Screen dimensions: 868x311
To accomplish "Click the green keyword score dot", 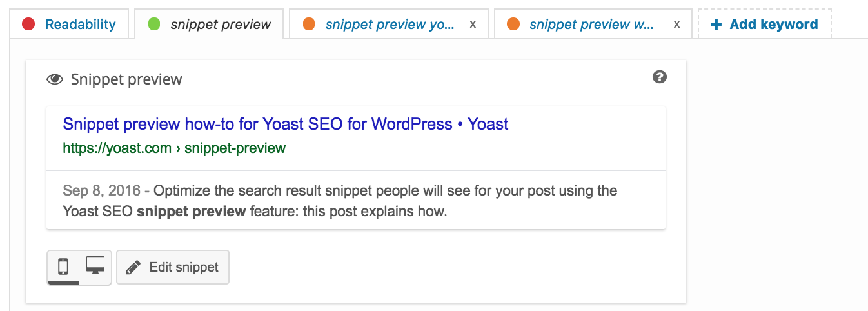I will (154, 25).
